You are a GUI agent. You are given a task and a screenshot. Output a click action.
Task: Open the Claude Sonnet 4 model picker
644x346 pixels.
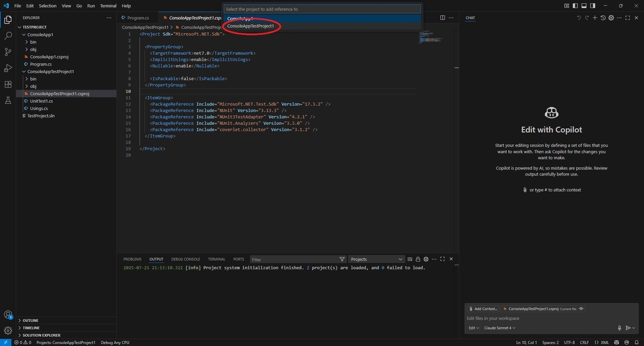[500, 328]
